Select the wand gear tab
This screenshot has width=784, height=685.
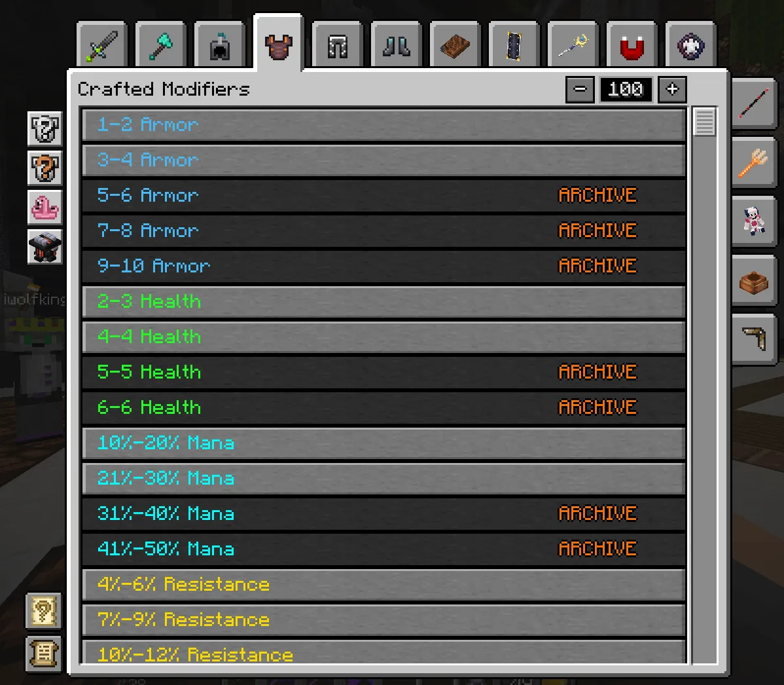coord(573,46)
